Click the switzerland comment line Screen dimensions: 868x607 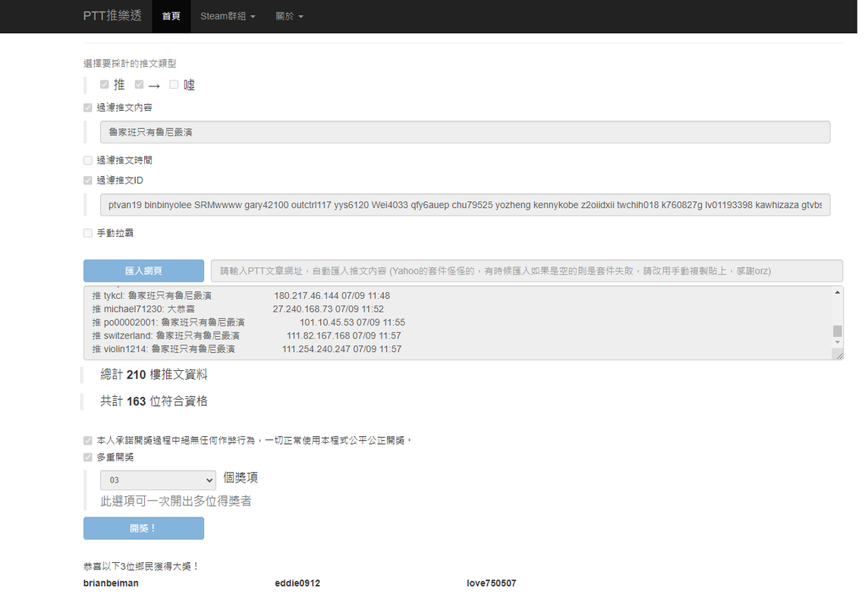point(247,336)
